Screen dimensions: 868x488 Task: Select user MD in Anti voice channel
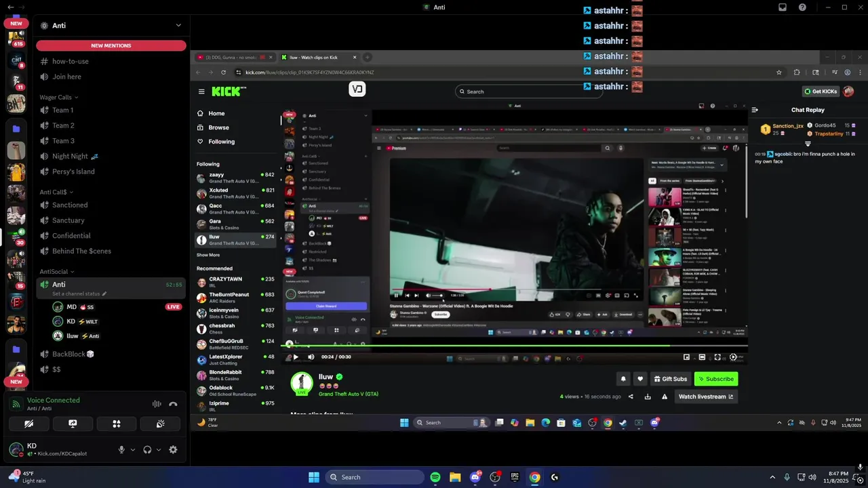71,306
